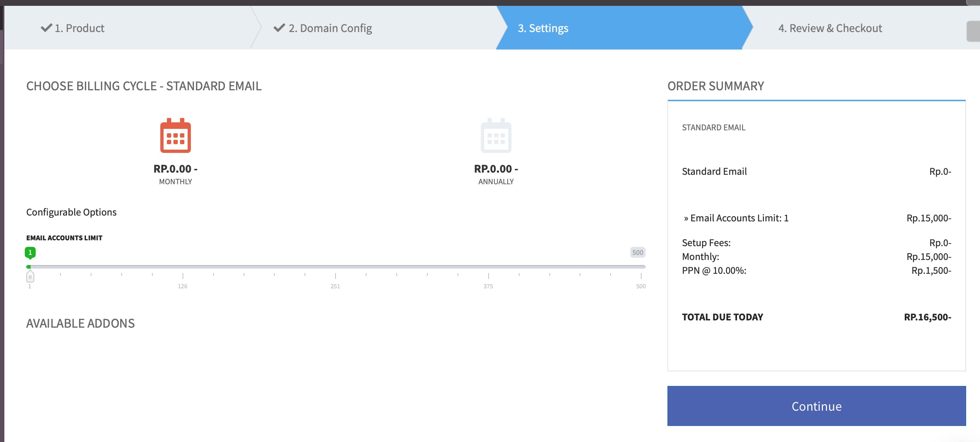This screenshot has width=980, height=442.
Task: Go to the 1. Product step
Action: pos(79,28)
